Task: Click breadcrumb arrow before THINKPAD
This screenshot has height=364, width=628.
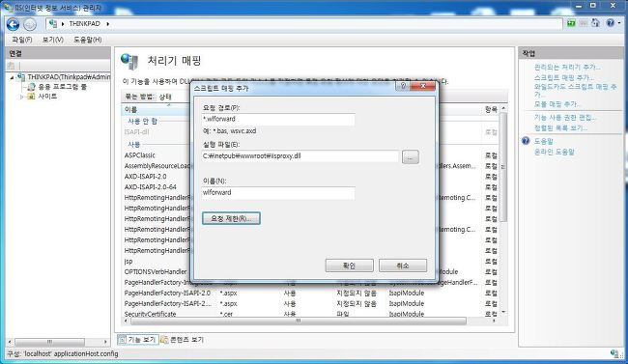Action: pyautogui.click(x=63, y=24)
